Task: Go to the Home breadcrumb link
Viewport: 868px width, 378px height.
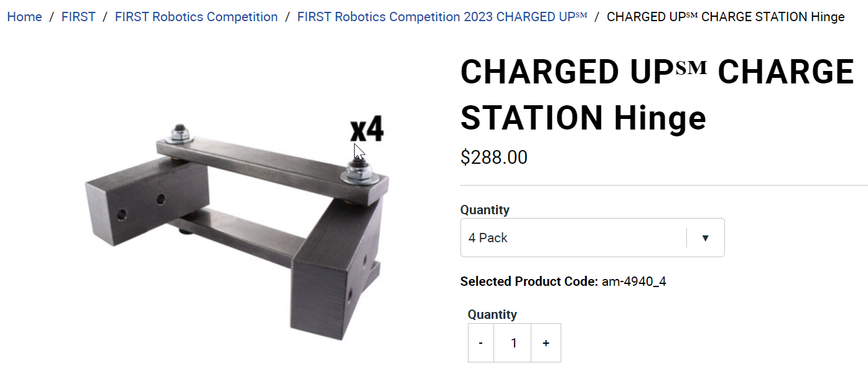Action: pyautogui.click(x=24, y=17)
